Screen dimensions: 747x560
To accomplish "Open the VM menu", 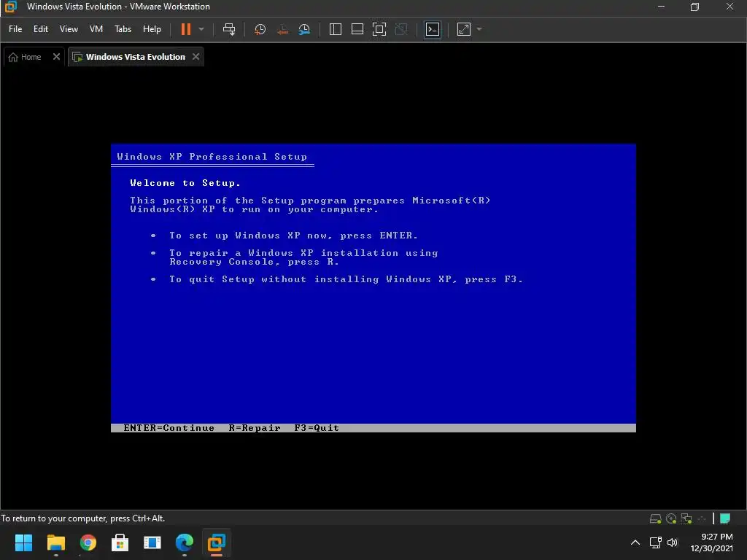I will coord(96,29).
